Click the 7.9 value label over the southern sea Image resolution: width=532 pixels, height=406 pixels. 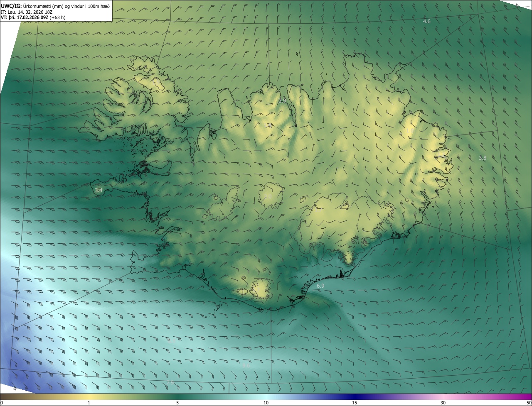point(170,382)
